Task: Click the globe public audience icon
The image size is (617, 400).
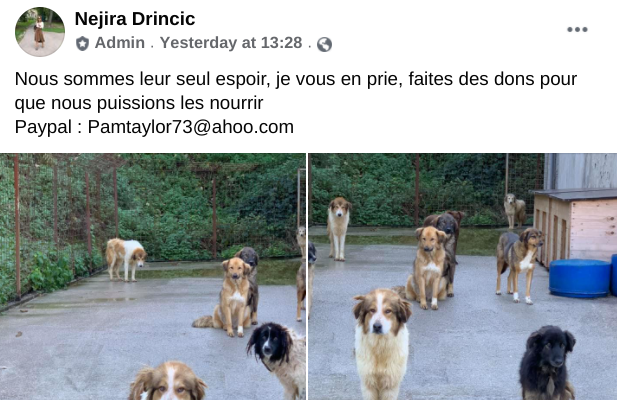Action: click(324, 44)
